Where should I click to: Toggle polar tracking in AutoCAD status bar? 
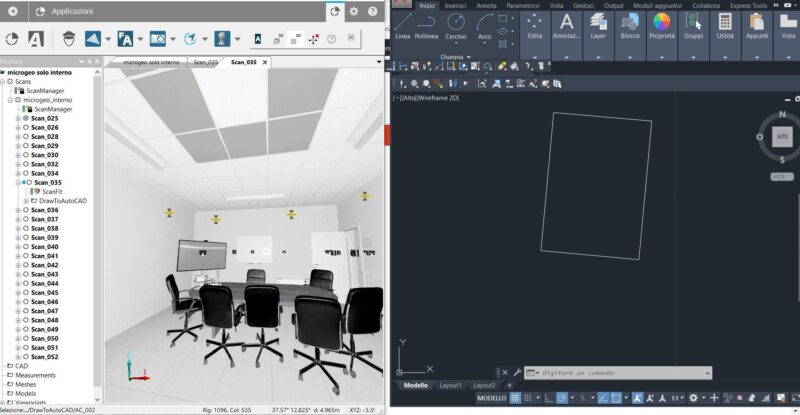(x=562, y=398)
